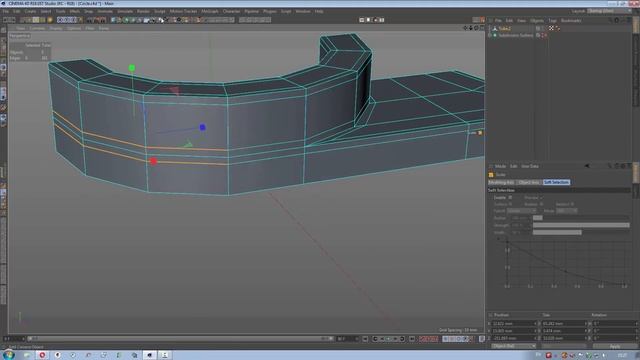Switch to the Object Axis tab
Screen dimensions: 640x360
pyautogui.click(x=529, y=182)
